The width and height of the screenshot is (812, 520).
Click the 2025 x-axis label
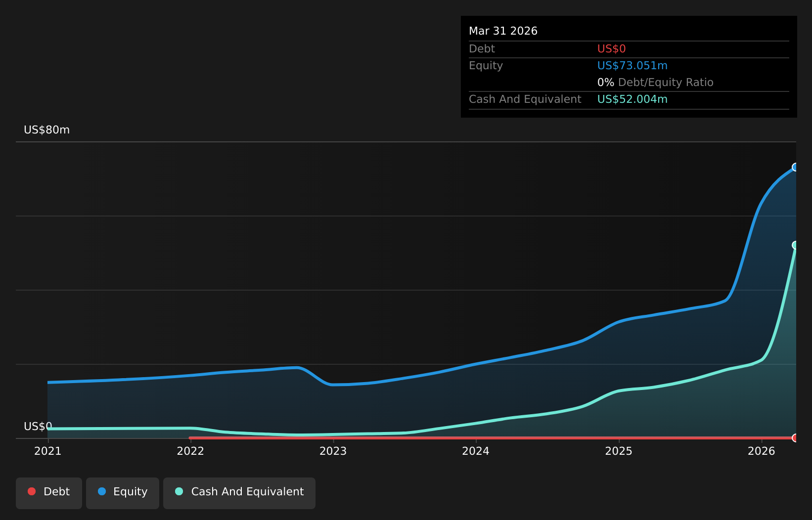coord(619,451)
